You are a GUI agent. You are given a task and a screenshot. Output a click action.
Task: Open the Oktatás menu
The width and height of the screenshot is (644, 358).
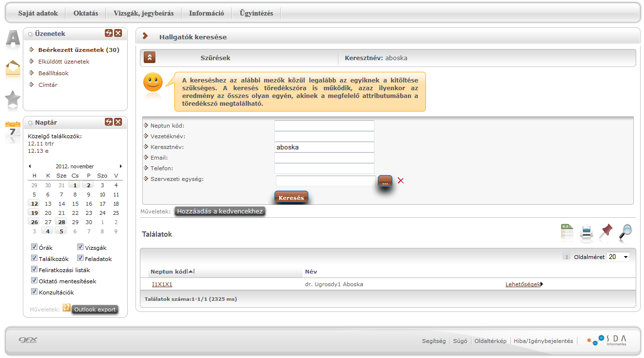click(x=85, y=13)
